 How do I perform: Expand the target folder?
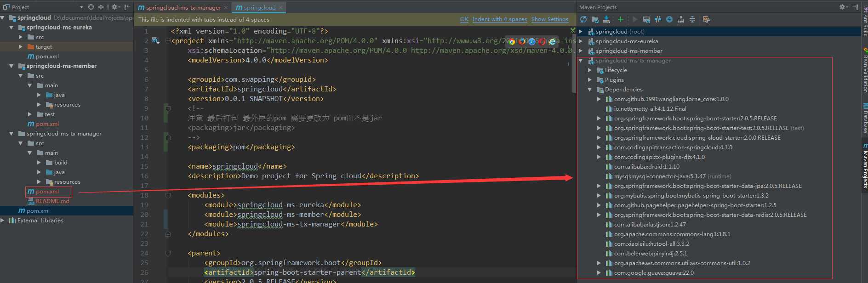pos(21,47)
